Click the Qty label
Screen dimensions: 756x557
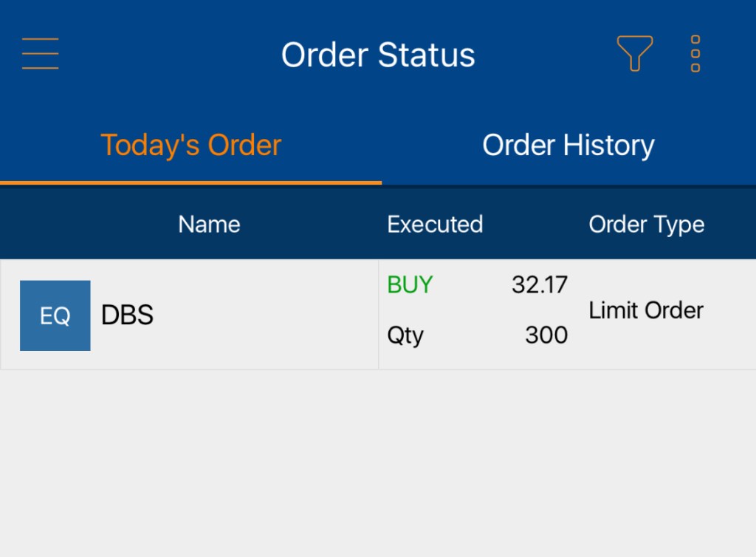405,335
